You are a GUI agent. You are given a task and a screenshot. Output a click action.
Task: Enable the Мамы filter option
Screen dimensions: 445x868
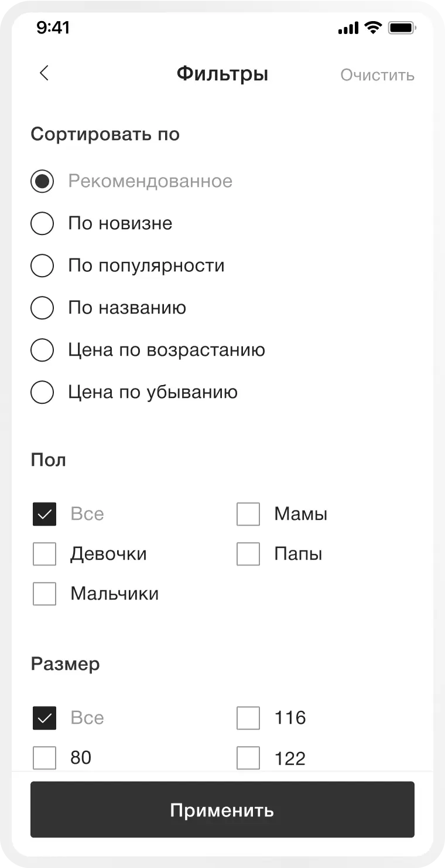pyautogui.click(x=248, y=514)
